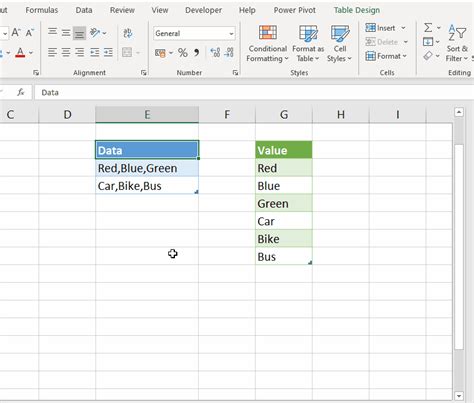This screenshot has height=403, width=474.
Task: Decrease font size with the small A icon
Action: coord(29,33)
